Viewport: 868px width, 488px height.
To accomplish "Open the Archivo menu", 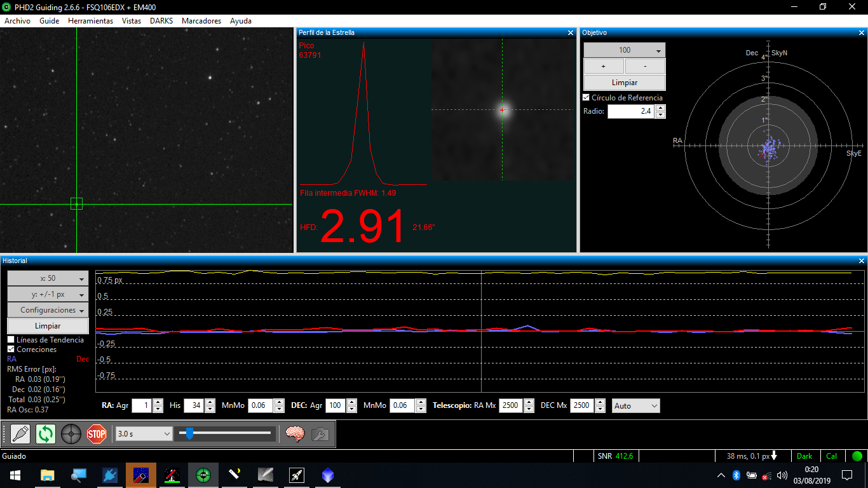I will [17, 21].
